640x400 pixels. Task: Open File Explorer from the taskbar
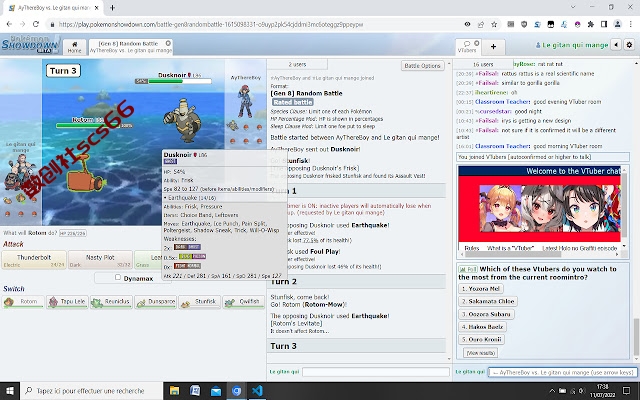[x=174, y=391]
